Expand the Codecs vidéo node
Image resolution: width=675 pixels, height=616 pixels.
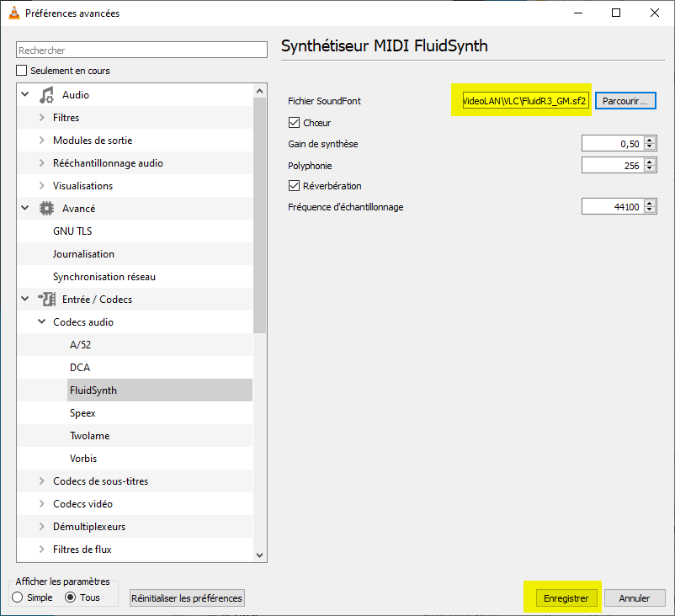42,503
